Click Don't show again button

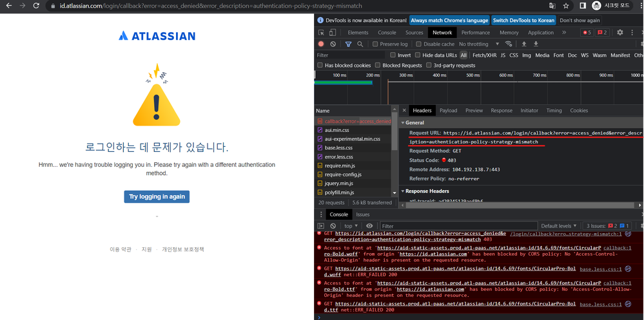[x=579, y=20]
